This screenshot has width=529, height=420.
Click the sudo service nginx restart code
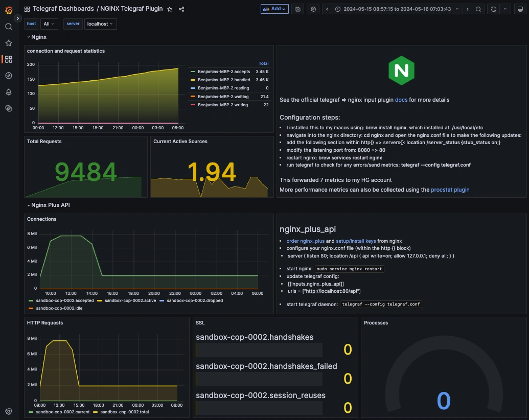click(349, 269)
